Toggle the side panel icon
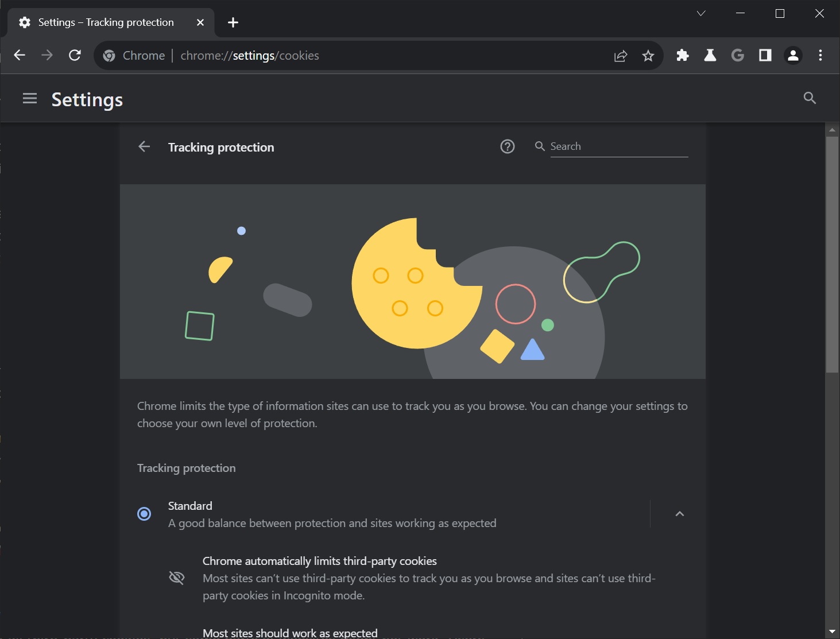 (x=765, y=55)
